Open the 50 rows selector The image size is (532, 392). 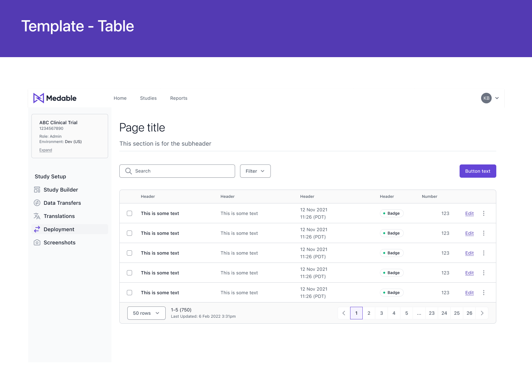tap(146, 313)
